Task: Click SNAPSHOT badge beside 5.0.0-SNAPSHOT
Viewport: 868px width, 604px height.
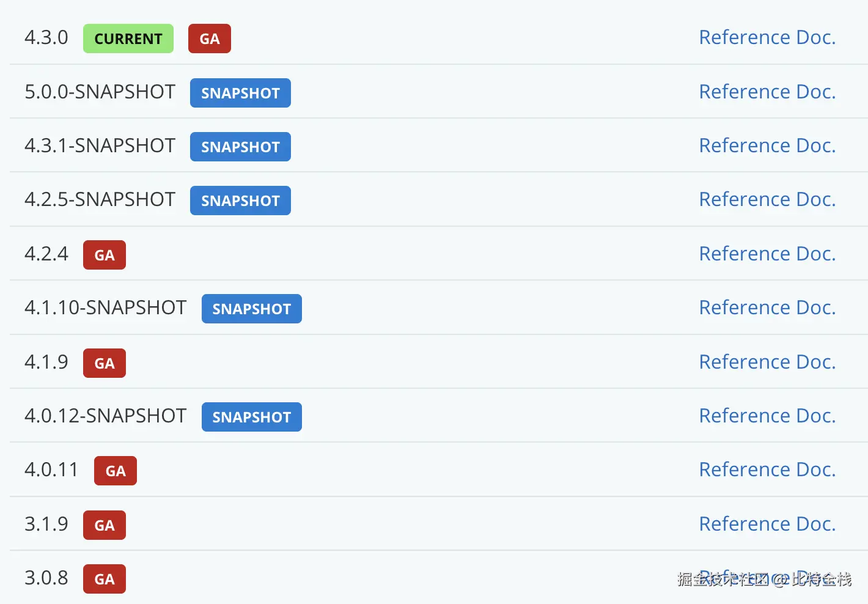Action: click(x=240, y=93)
